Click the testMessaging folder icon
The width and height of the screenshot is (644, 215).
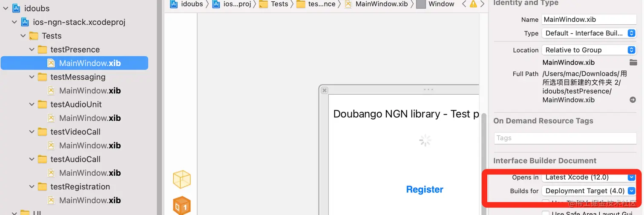[42, 77]
